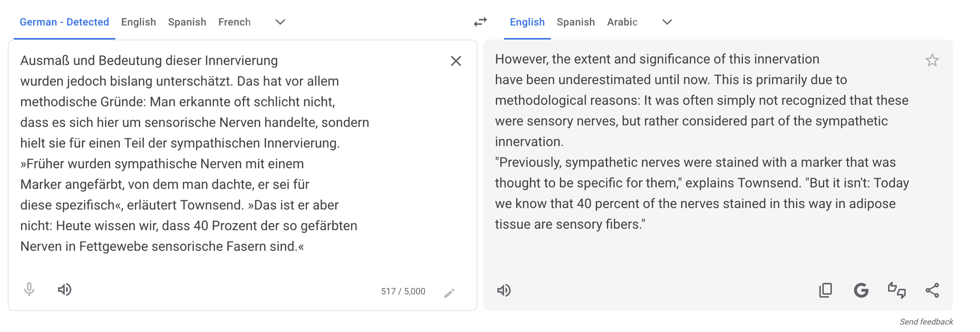Rate this translation with thumbs icon
This screenshot has height=332, width=980.
pyautogui.click(x=897, y=290)
